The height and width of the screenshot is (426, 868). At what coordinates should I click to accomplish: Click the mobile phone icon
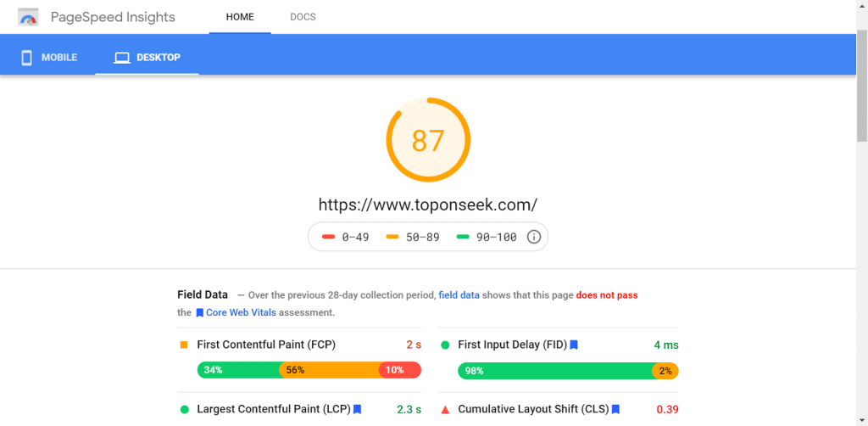(x=26, y=58)
